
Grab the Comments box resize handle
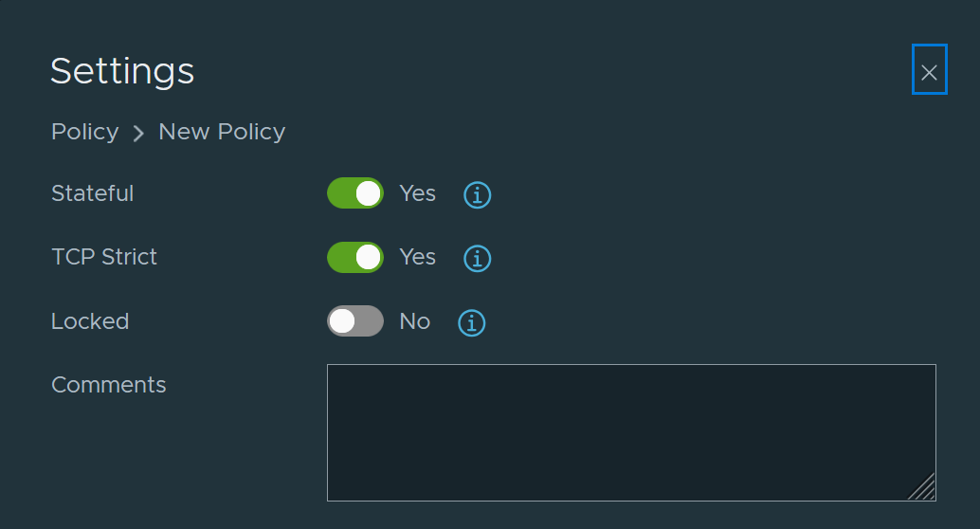922,486
